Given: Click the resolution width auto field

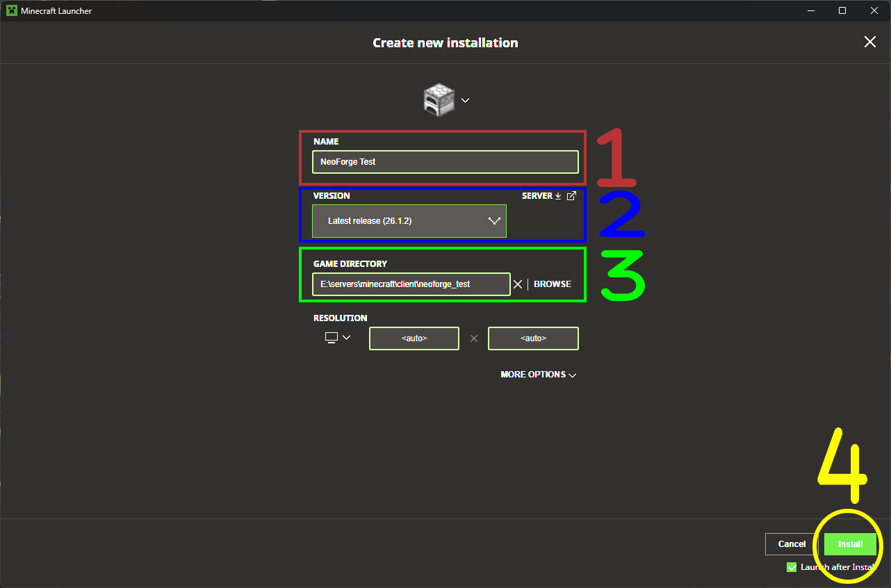Looking at the screenshot, I should pyautogui.click(x=414, y=338).
